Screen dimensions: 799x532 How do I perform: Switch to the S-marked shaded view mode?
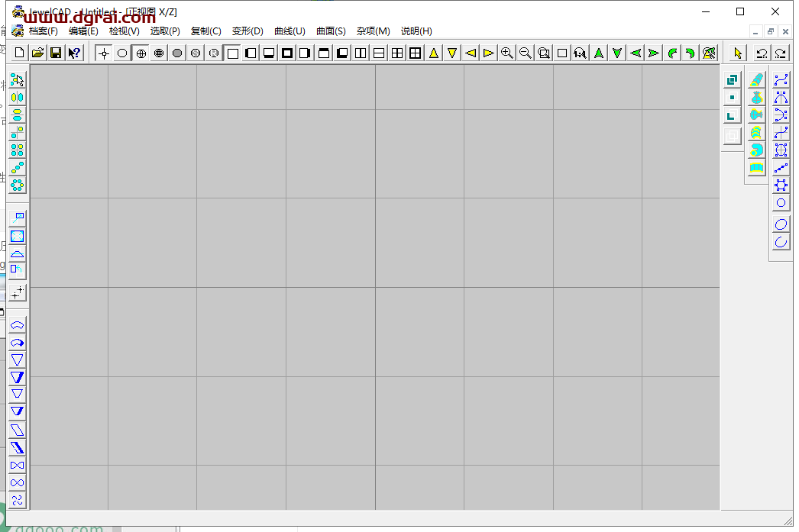pos(196,53)
